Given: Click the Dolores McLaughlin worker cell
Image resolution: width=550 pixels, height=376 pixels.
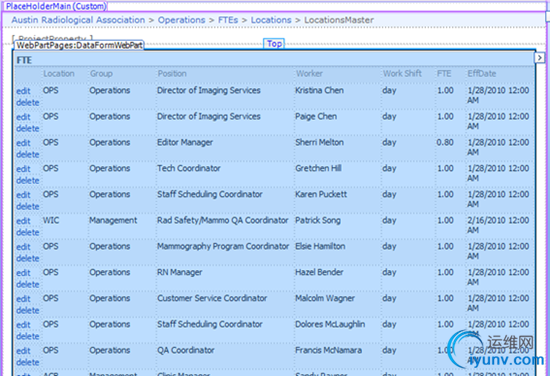Looking at the screenshot, I should coord(330,324).
